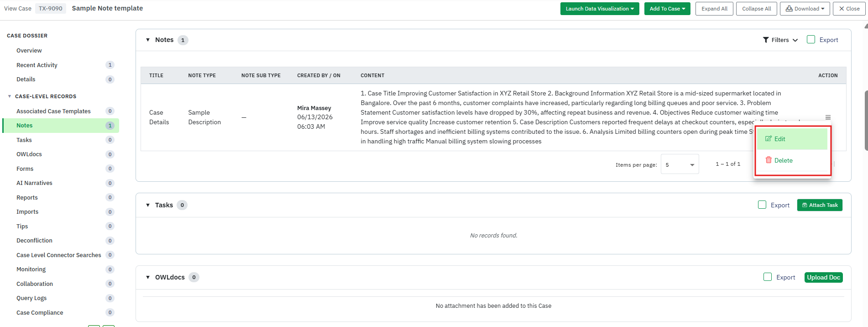The image size is (868, 327).
Task: Click the CONTENT column header
Action: pos(372,75)
